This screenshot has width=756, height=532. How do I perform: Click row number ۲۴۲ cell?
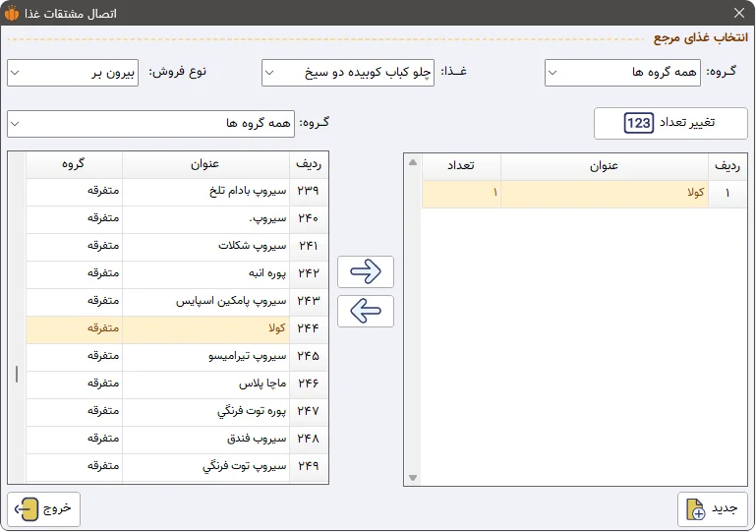tap(309, 274)
